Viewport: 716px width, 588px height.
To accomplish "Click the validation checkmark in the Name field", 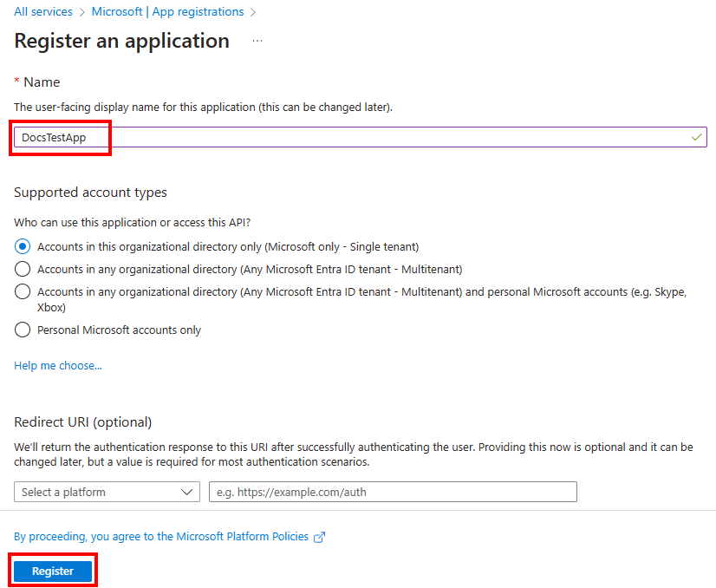I will (x=695, y=136).
